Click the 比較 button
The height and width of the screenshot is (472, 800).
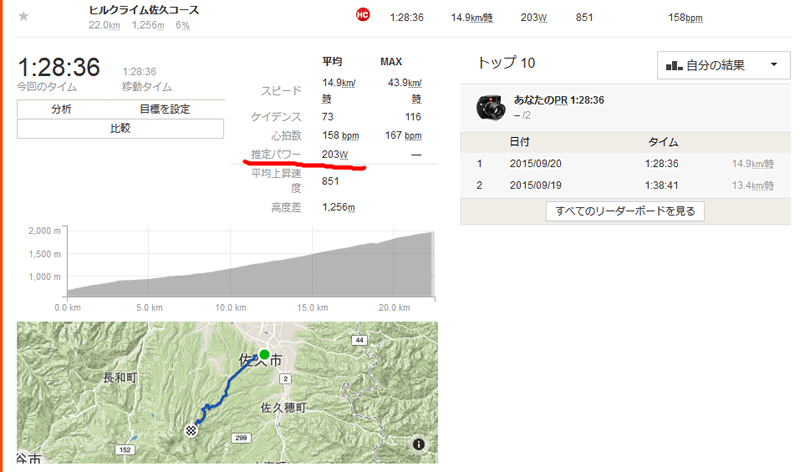click(120, 129)
